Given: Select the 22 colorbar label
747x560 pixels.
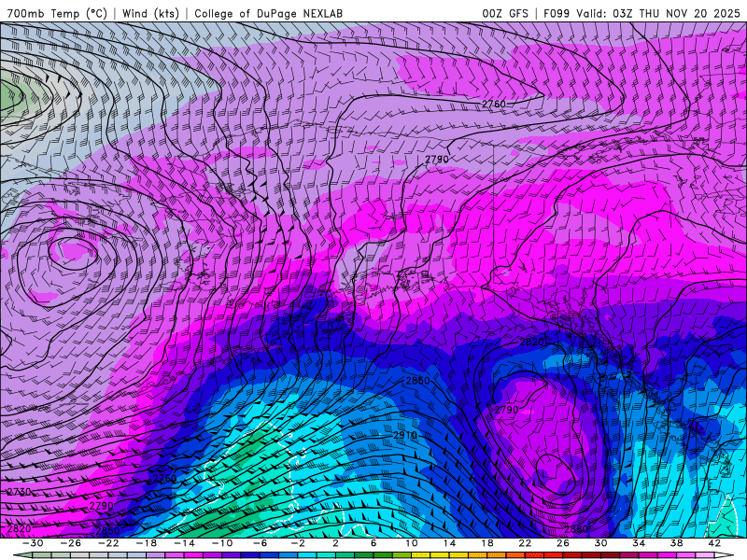Looking at the screenshot, I should click(x=525, y=543).
